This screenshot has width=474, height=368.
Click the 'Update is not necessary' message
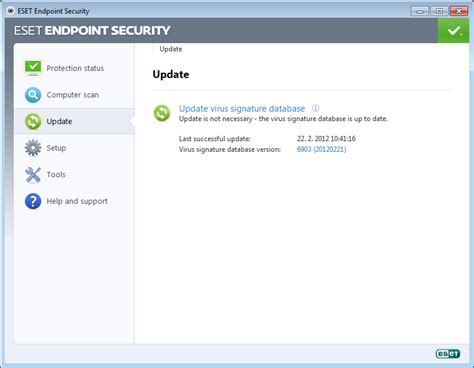(x=283, y=119)
